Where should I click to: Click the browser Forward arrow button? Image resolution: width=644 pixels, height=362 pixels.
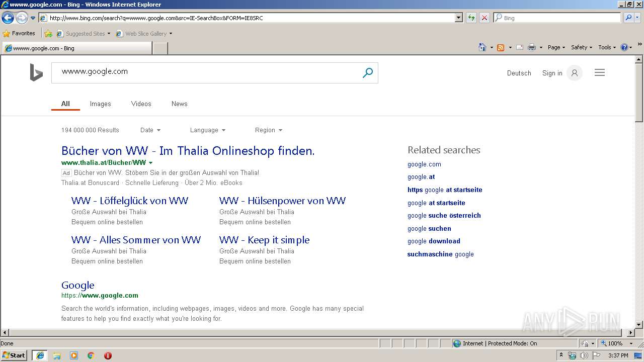pyautogui.click(x=22, y=18)
